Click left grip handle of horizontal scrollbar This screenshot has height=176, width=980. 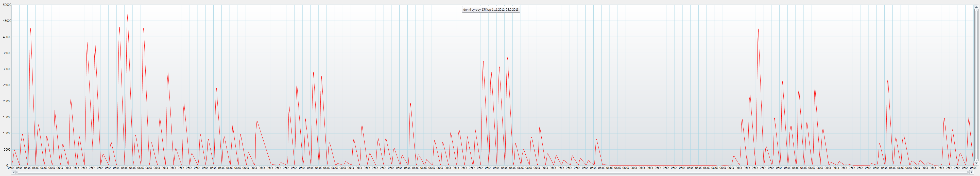click(17, 172)
